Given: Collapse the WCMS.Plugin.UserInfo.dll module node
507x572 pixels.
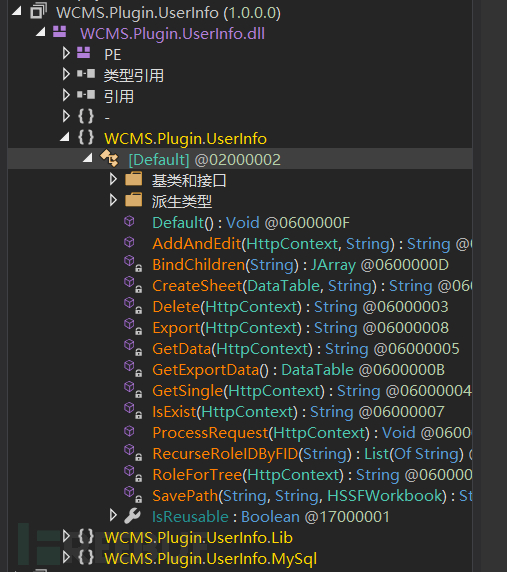Looking at the screenshot, I should [x=41, y=32].
